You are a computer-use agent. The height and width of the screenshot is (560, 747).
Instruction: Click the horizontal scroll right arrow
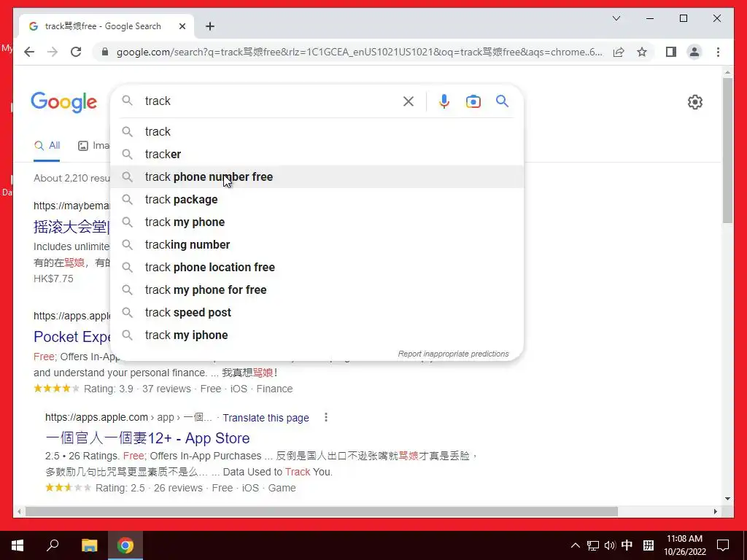pyautogui.click(x=715, y=511)
